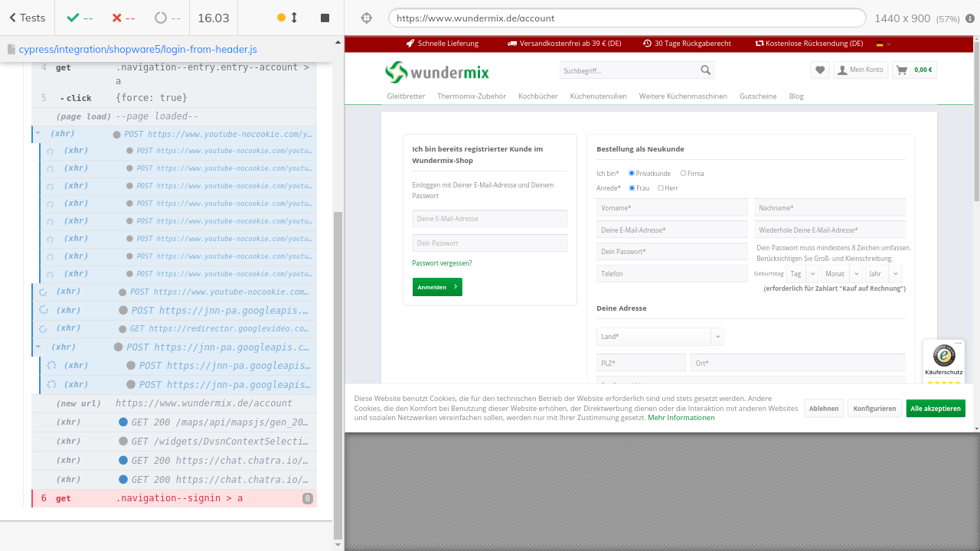This screenshot has height=551, width=980.
Task: Open the Kochbücher navigation menu item
Action: [x=537, y=96]
